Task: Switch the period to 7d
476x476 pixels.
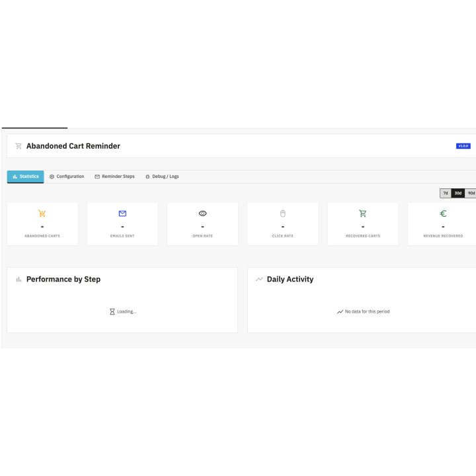Action: tap(446, 193)
